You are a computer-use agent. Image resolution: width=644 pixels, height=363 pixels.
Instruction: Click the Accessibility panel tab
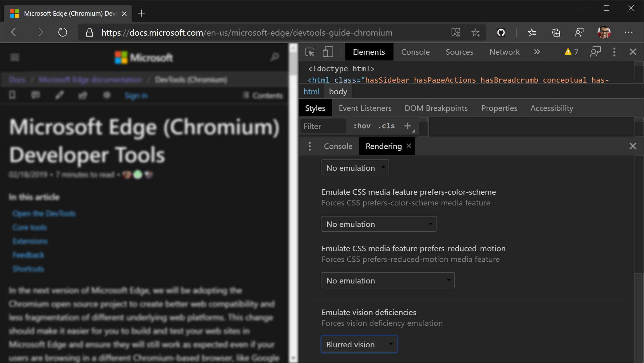552,108
